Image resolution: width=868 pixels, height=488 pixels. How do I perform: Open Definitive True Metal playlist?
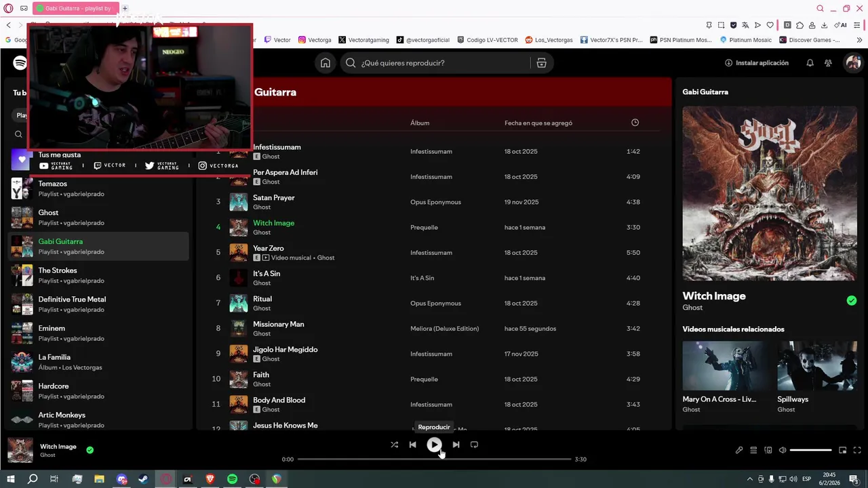point(99,304)
